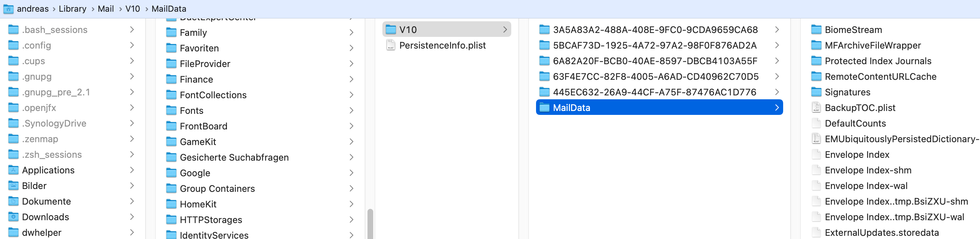Click the BackupTOC.plist file icon

click(816, 108)
